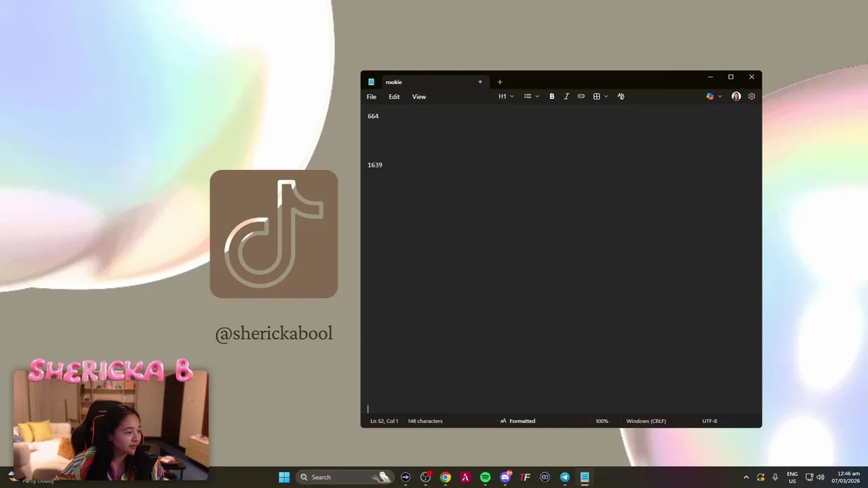Screen dimensions: 868x488
Task: Click the network icon in system tray
Action: (x=810, y=477)
